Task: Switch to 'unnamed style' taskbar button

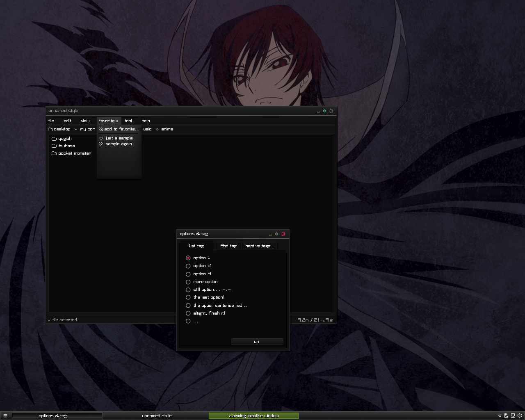Action: point(157,415)
